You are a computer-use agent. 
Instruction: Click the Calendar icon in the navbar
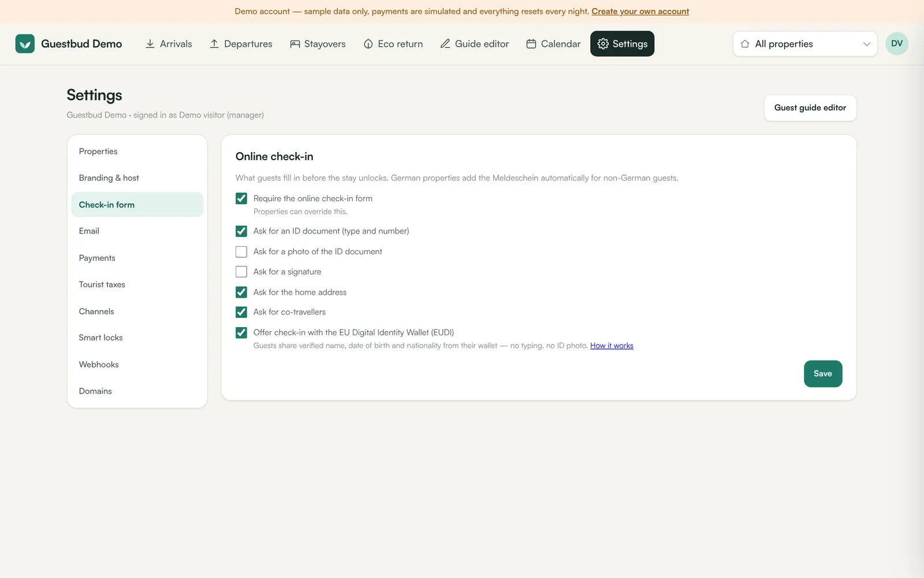click(531, 44)
